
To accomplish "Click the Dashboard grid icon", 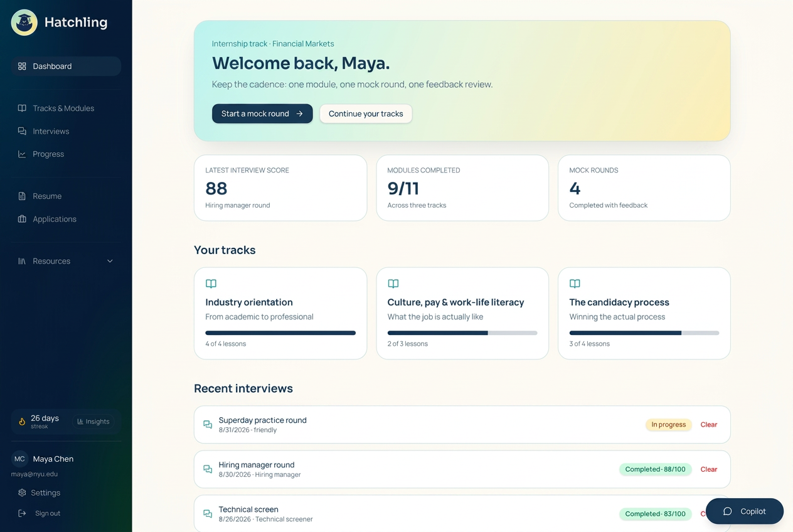I will coord(22,66).
